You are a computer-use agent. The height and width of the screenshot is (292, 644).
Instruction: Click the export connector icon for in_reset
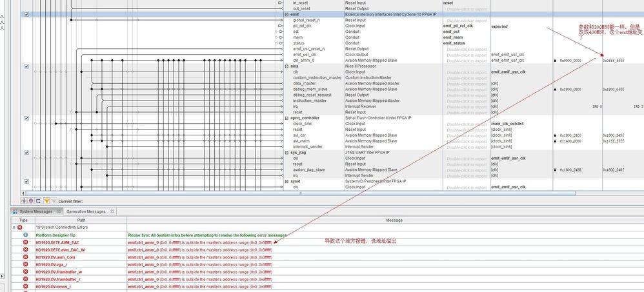click(x=281, y=3)
